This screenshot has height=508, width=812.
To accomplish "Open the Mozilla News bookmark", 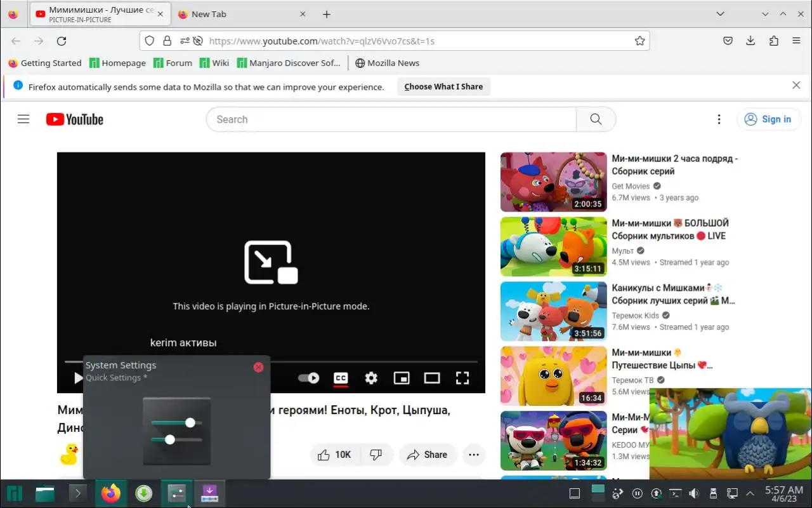I will point(387,63).
